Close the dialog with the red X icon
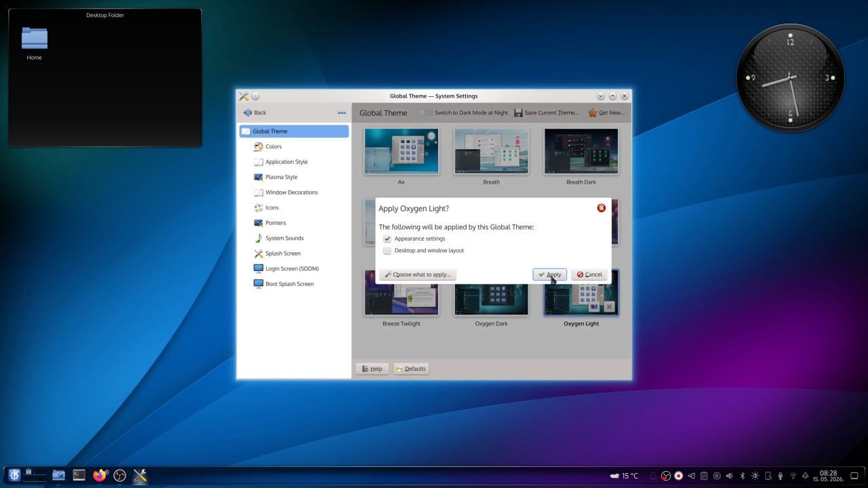 coord(601,208)
